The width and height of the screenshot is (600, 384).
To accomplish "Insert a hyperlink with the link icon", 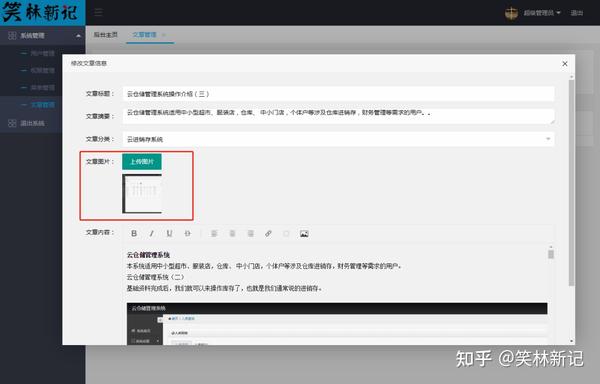I will pos(268,233).
